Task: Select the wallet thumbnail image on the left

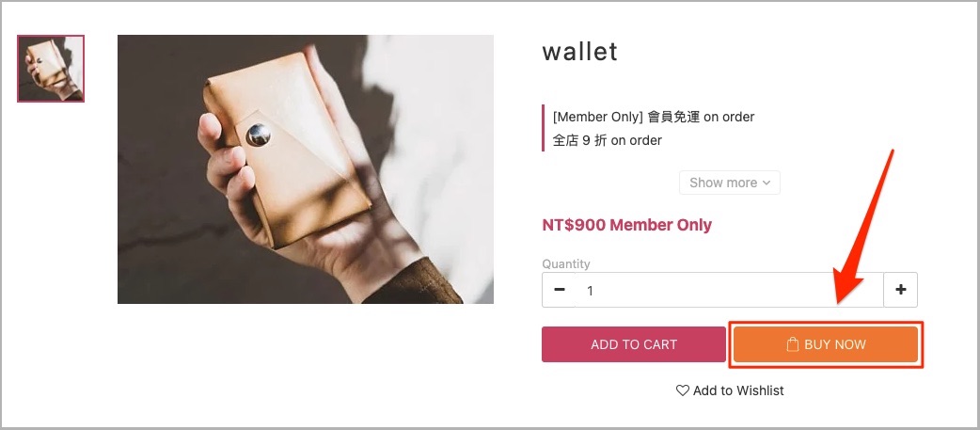Action: coord(51,69)
